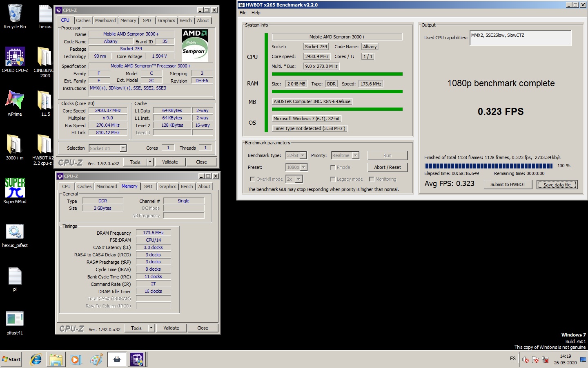588x368 pixels.
Task: Click the Tools button in the CPU-Z Memory window
Action: [136, 328]
